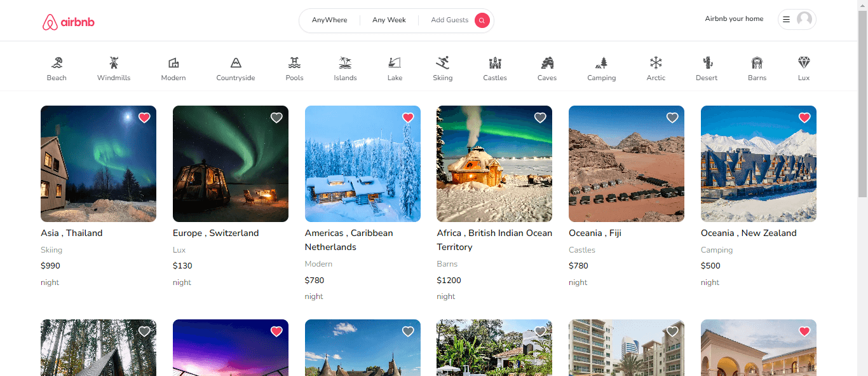Viewport: 868px width, 376px height.
Task: Select the Pools category icon
Action: pos(294,62)
